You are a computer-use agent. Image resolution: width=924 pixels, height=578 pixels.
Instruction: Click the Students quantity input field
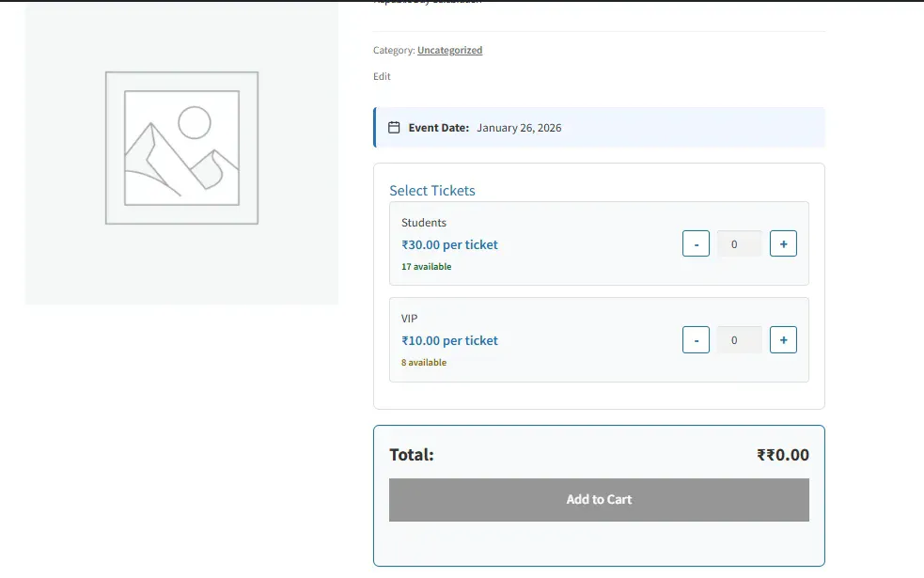point(739,242)
